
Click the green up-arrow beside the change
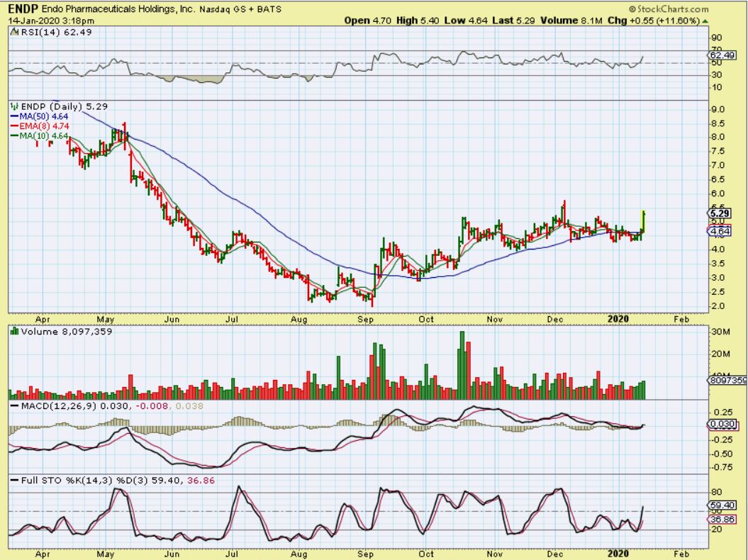click(x=705, y=21)
